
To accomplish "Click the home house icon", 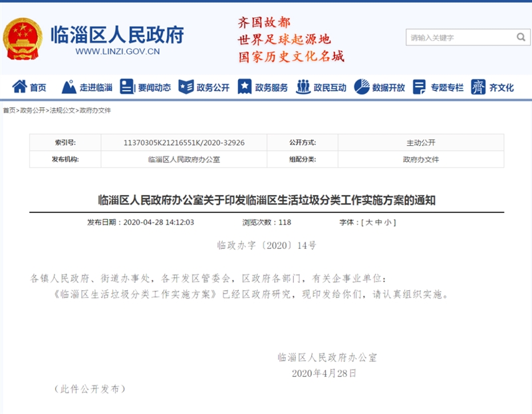I will (19, 87).
